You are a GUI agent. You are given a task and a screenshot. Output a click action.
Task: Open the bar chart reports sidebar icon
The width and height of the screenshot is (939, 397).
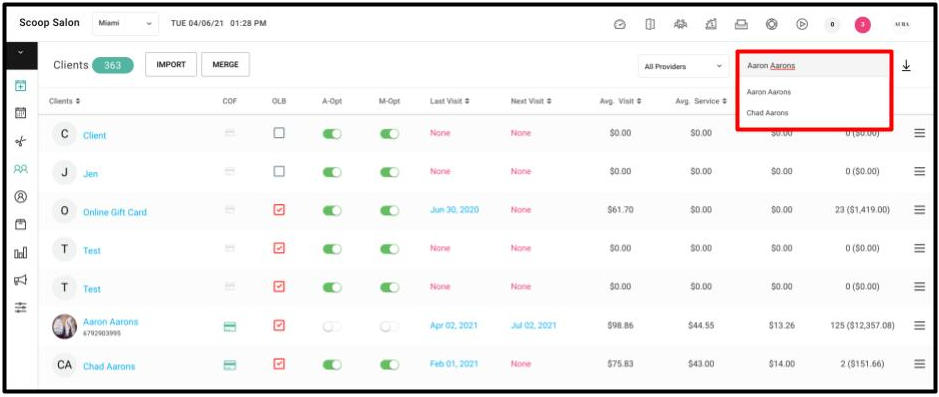20,252
